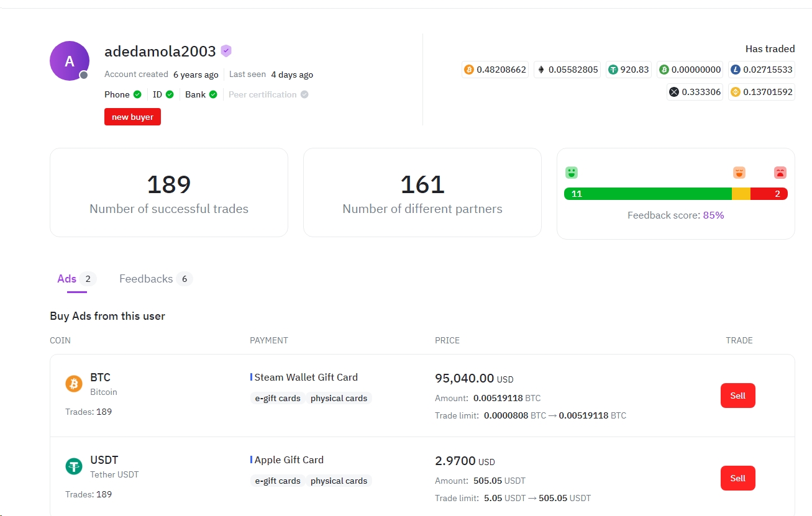Click the Peer certification grey checkmark
Screen dimensions: 812x516
pos(304,94)
